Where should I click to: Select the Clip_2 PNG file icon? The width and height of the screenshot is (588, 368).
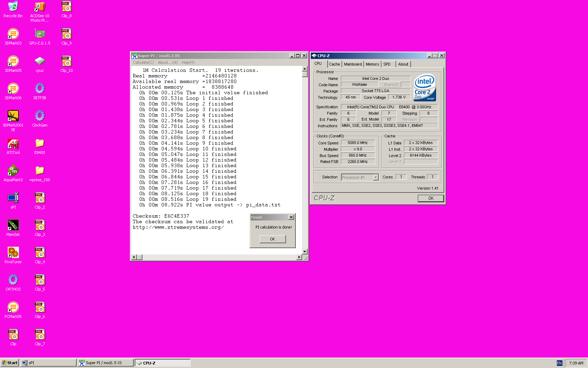pyautogui.click(x=40, y=201)
